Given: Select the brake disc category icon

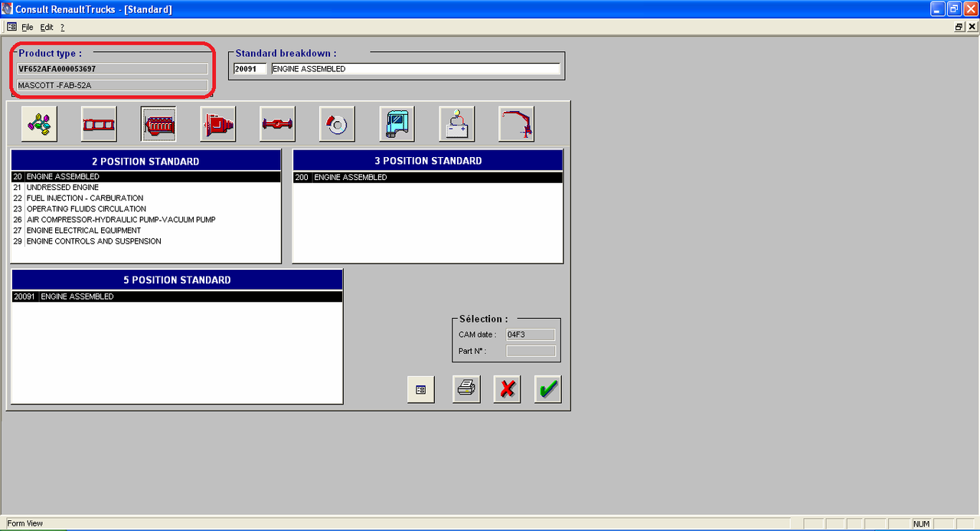Looking at the screenshot, I should pyautogui.click(x=338, y=123).
